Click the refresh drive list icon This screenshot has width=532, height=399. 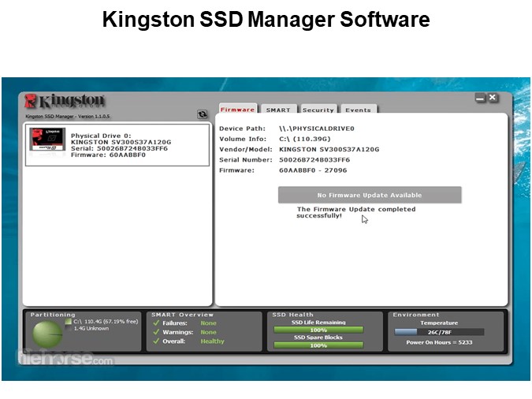(203, 114)
